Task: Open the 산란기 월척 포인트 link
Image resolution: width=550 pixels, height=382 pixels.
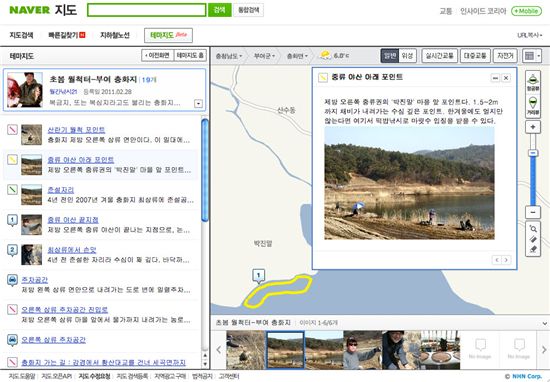Action: click(x=76, y=130)
